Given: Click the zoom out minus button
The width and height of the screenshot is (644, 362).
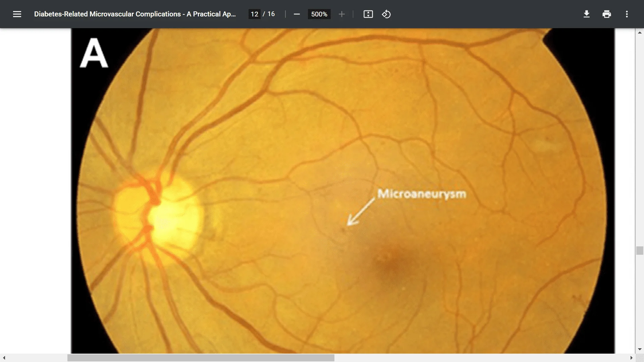Looking at the screenshot, I should coord(297,14).
